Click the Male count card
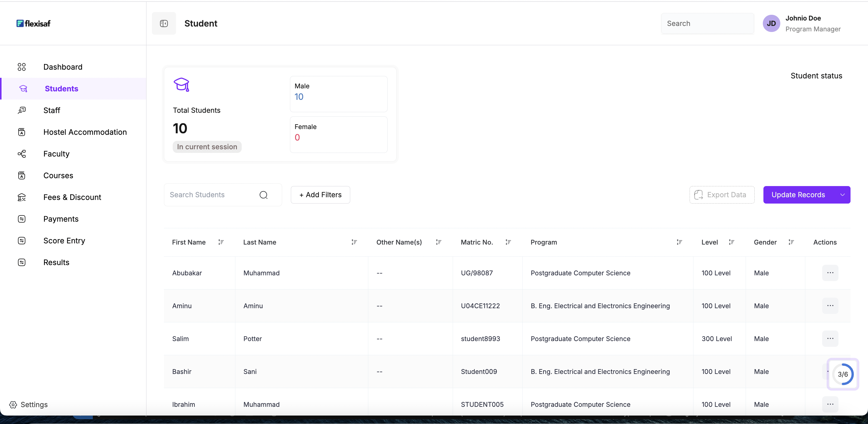The height and width of the screenshot is (424, 868). click(338, 94)
